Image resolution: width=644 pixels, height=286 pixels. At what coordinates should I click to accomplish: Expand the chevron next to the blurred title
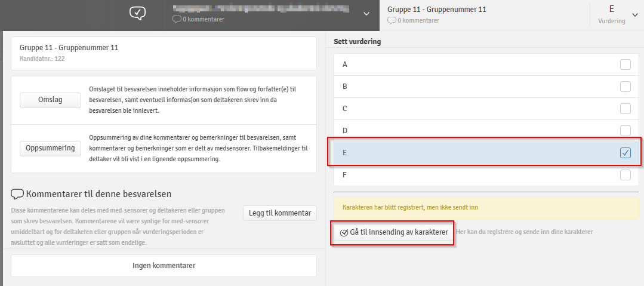(366, 14)
